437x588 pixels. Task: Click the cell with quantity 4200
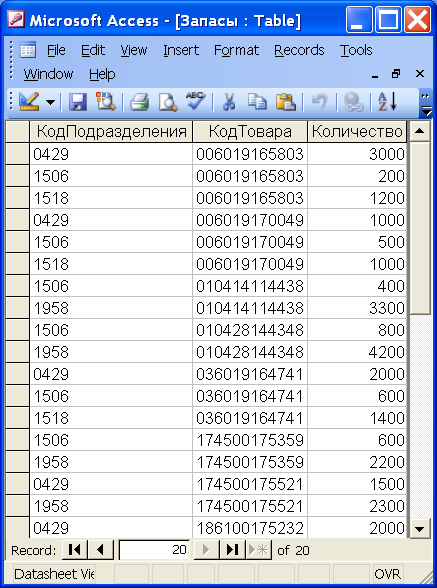point(357,352)
